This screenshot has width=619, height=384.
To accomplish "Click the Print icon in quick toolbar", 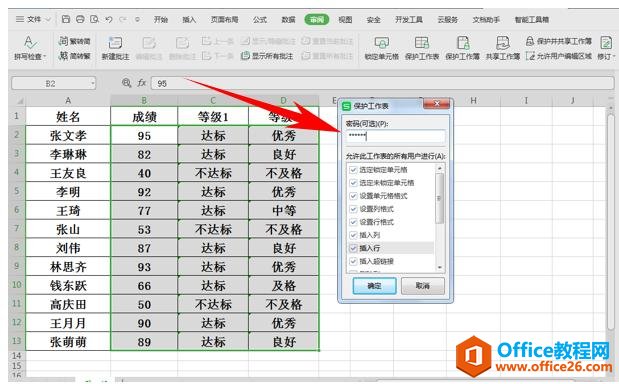I will point(80,19).
